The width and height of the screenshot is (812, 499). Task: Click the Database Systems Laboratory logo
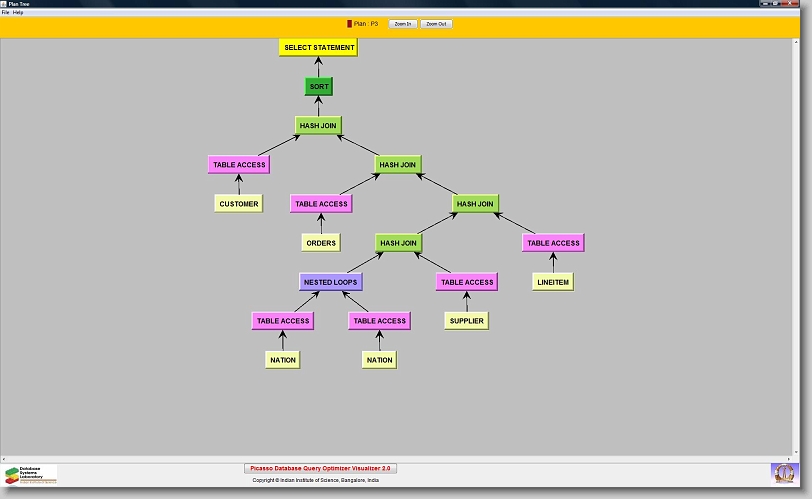[x=30, y=474]
